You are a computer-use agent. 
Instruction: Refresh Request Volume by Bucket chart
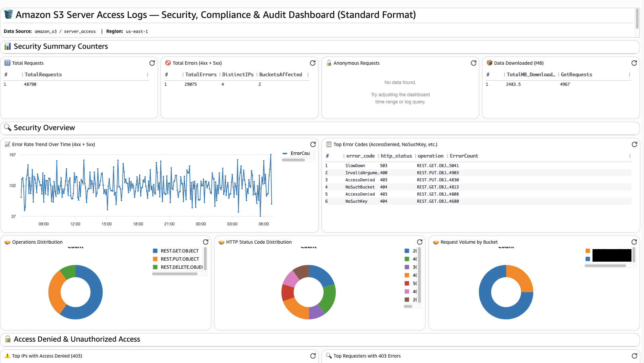(x=634, y=242)
